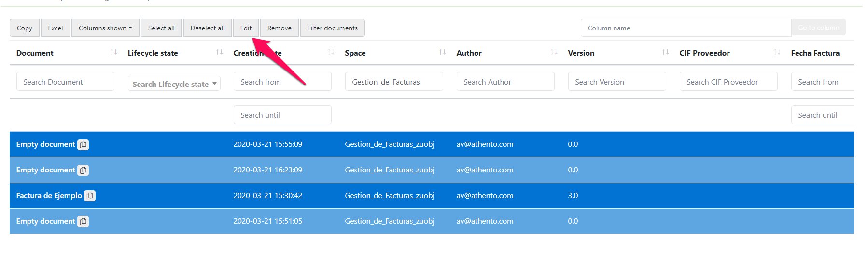Click version 3.0 cell
The height and width of the screenshot is (256, 868).
(x=573, y=196)
